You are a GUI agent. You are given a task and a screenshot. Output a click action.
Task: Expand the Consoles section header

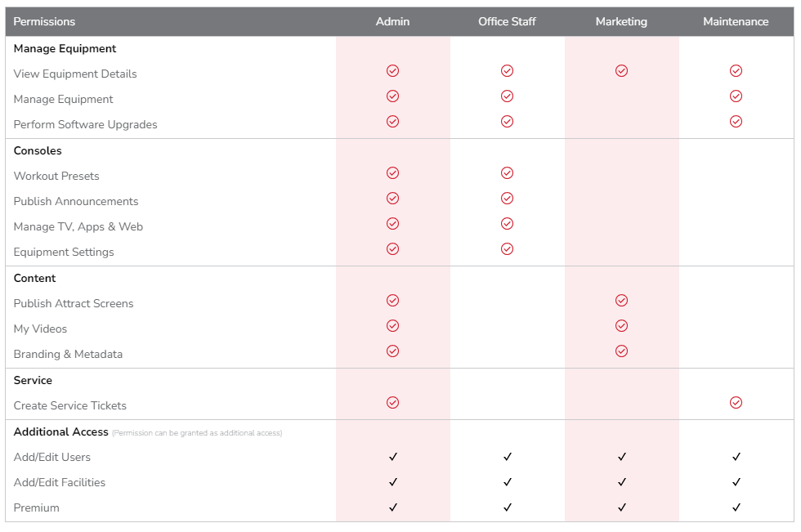pyautogui.click(x=38, y=150)
